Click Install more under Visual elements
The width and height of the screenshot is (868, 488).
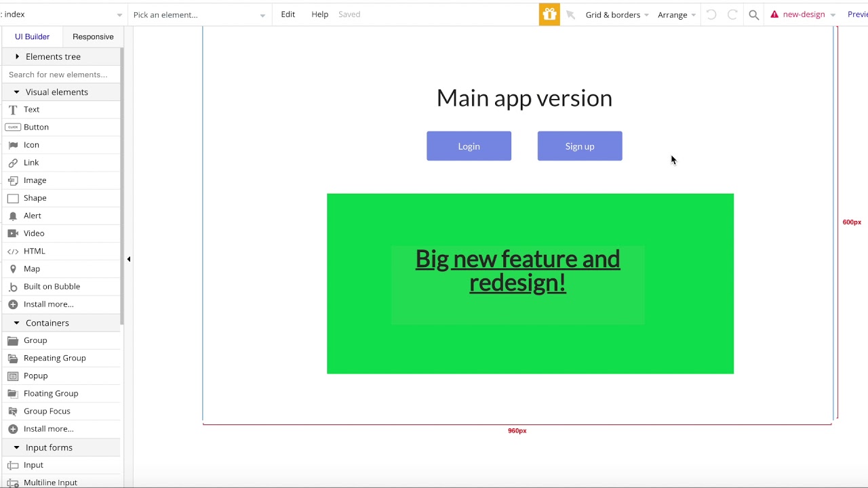tap(61, 304)
